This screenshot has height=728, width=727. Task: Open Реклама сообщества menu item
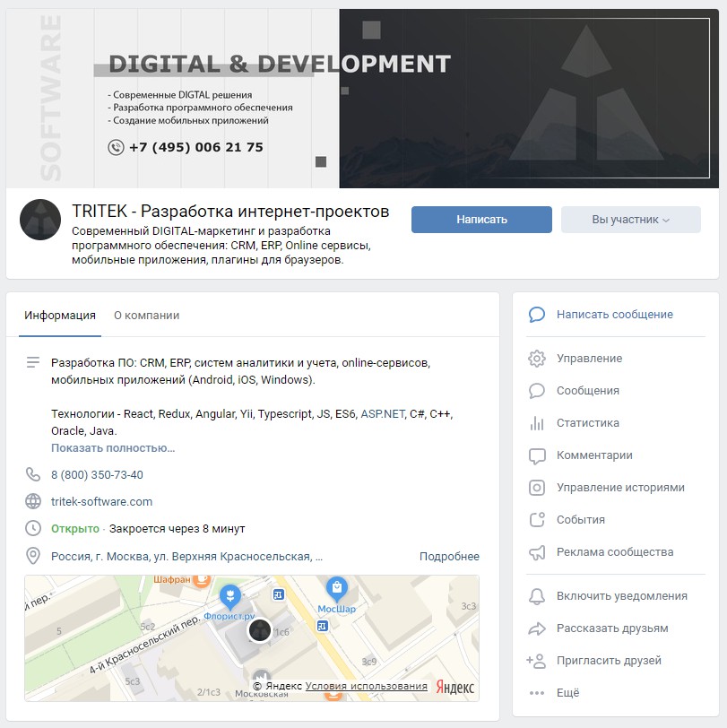[x=615, y=552]
